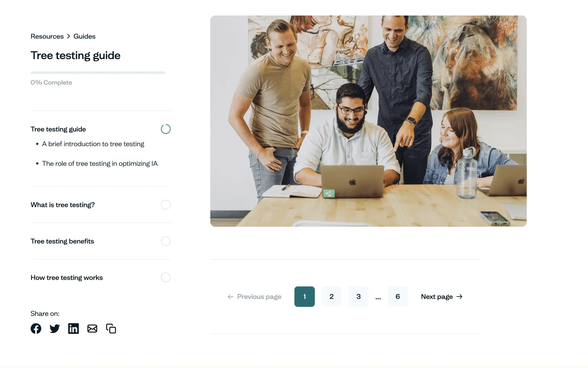
Task: Click the completion progress bar
Action: 98,73
